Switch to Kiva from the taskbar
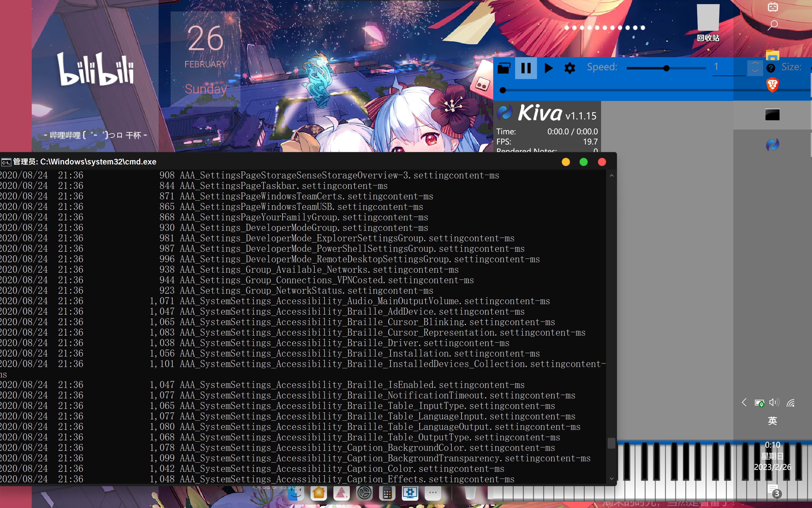The image size is (812, 508). point(772,145)
